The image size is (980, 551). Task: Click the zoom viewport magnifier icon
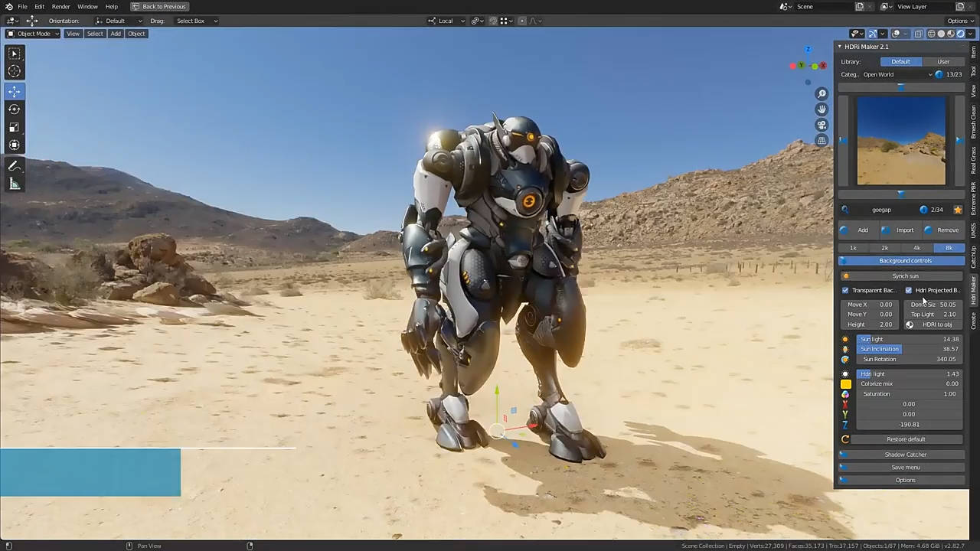pyautogui.click(x=822, y=93)
